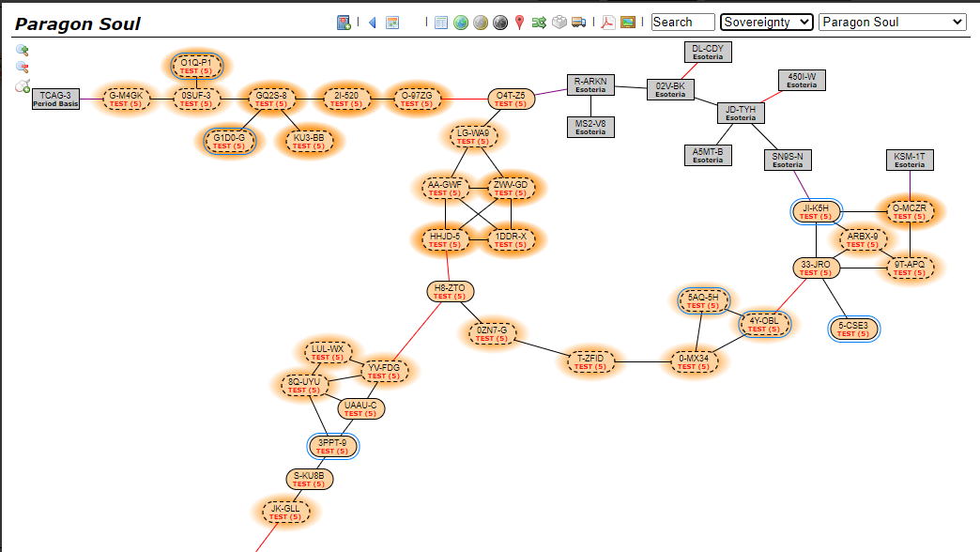Select the HHJD-5 system node
The width and height of the screenshot is (980, 552).
coord(445,239)
